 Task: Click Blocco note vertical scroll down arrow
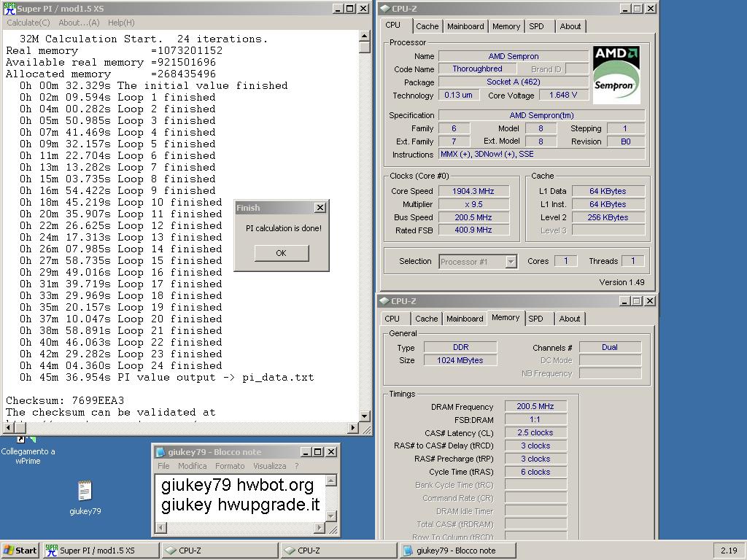click(x=331, y=516)
